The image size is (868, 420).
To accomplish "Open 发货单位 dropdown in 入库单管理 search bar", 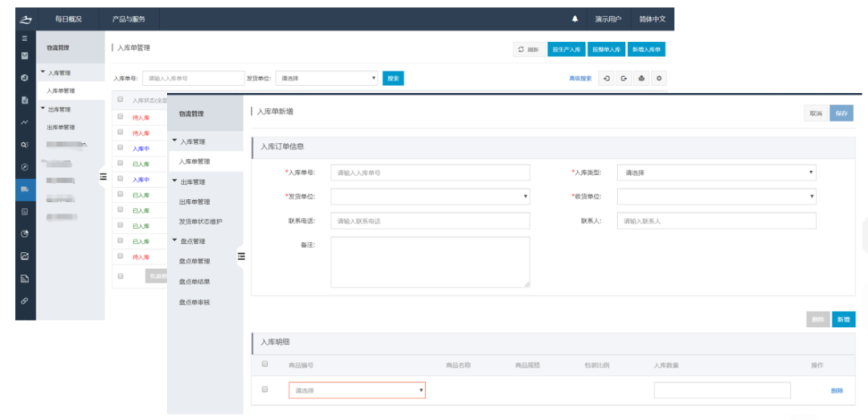I will coord(326,79).
